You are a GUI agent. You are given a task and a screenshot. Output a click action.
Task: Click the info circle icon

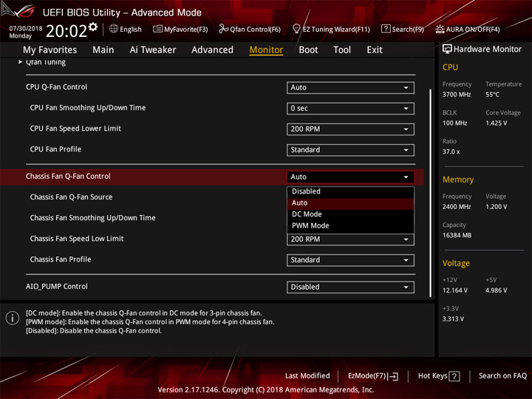click(x=13, y=318)
